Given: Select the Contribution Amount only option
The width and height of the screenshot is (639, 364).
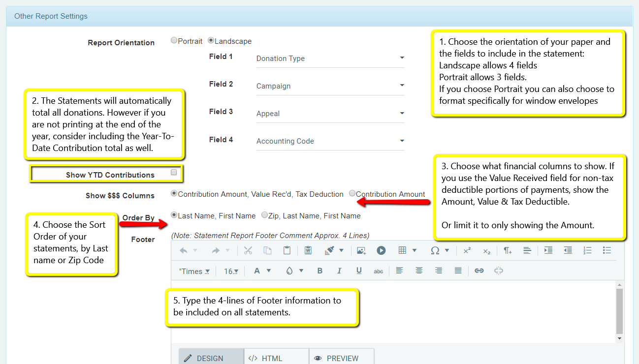Looking at the screenshot, I should (x=352, y=193).
